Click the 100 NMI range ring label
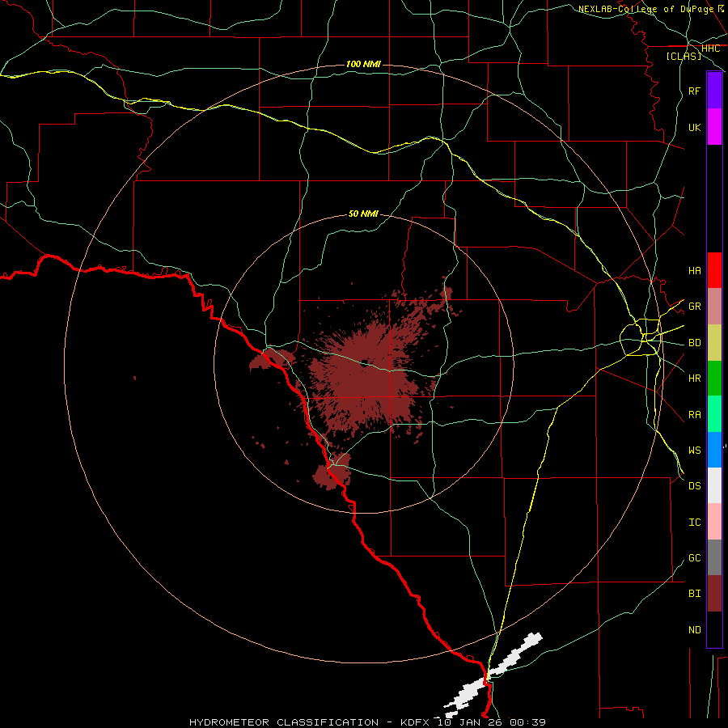This screenshot has width=728, height=728. click(363, 64)
